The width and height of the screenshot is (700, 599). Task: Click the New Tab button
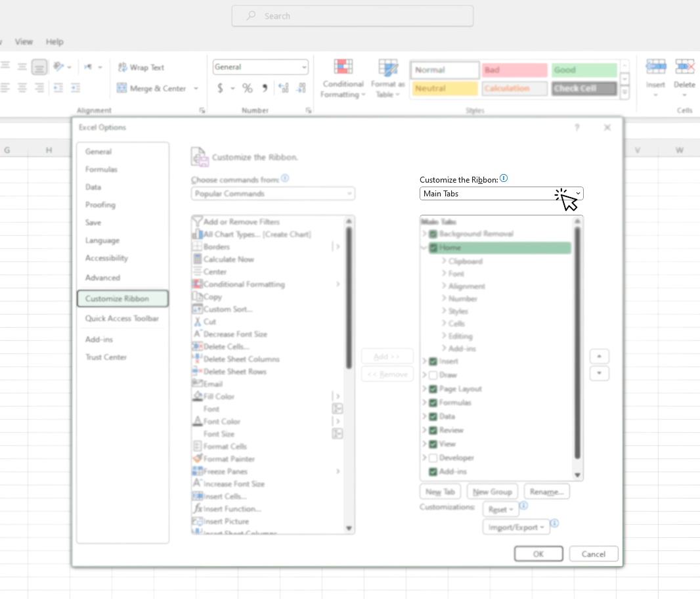point(440,492)
